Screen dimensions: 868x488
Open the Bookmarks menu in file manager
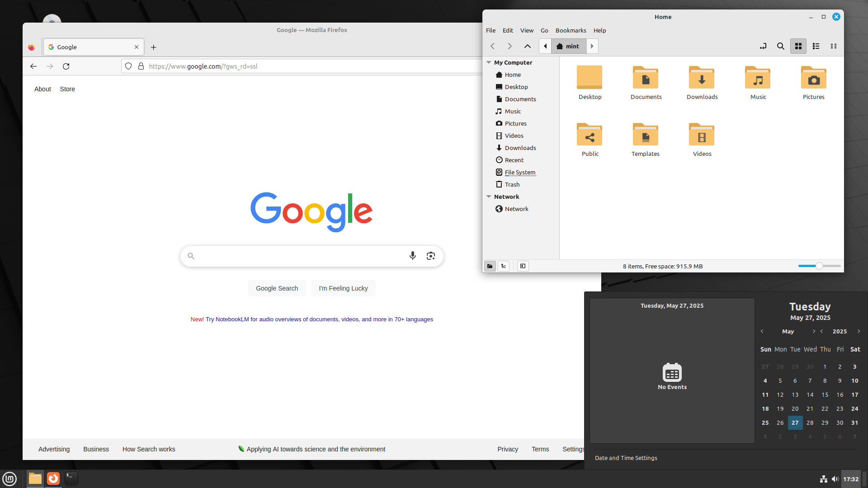click(571, 30)
